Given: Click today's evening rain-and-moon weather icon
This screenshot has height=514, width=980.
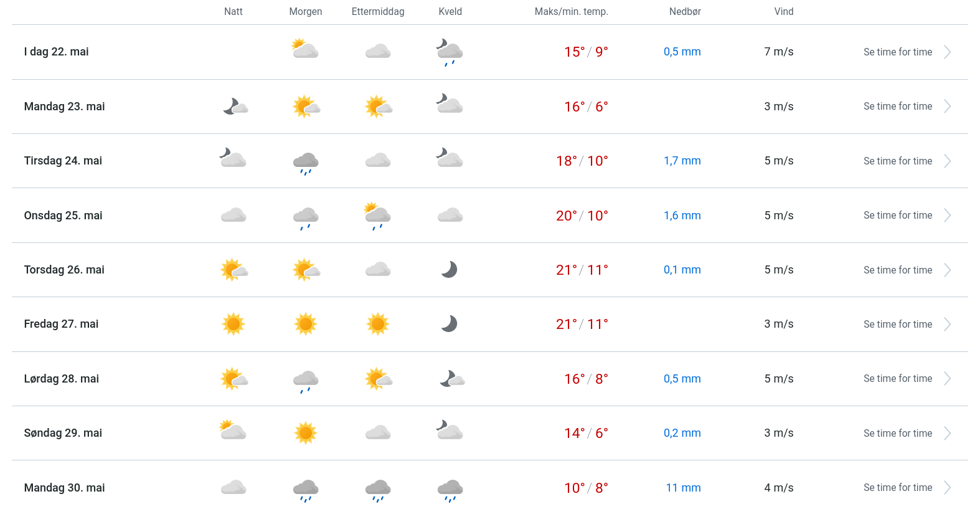Looking at the screenshot, I should point(450,52).
